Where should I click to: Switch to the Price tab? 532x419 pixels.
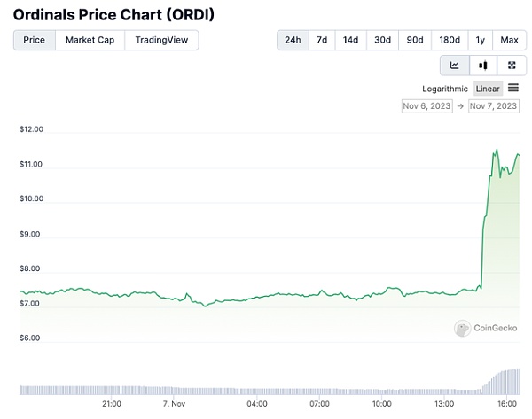tap(35, 40)
